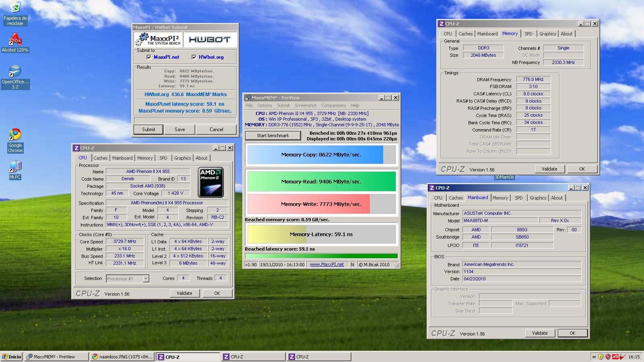Click the NB Frequency 2330.3 MHz value
644x362 pixels.
coord(563,62)
